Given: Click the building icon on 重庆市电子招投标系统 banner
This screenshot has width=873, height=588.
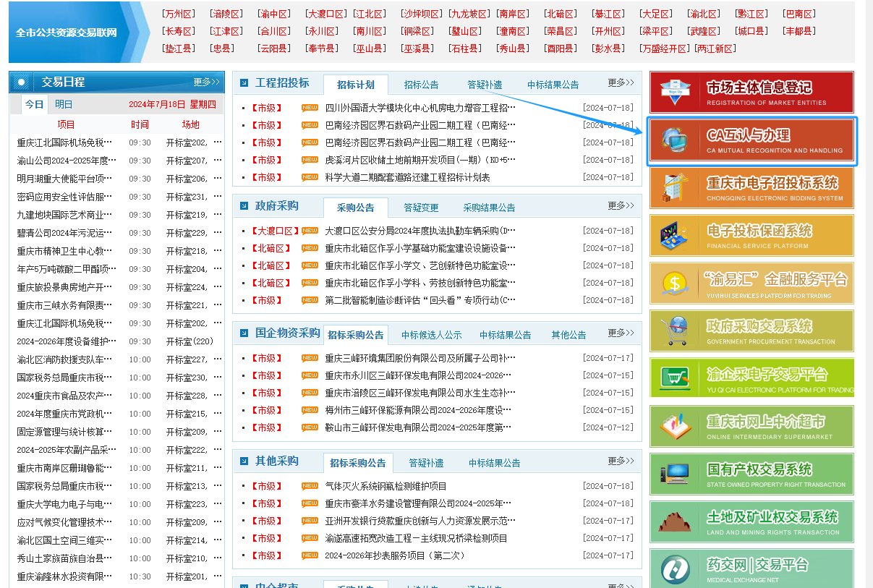Looking at the screenshot, I should pyautogui.click(x=675, y=189).
